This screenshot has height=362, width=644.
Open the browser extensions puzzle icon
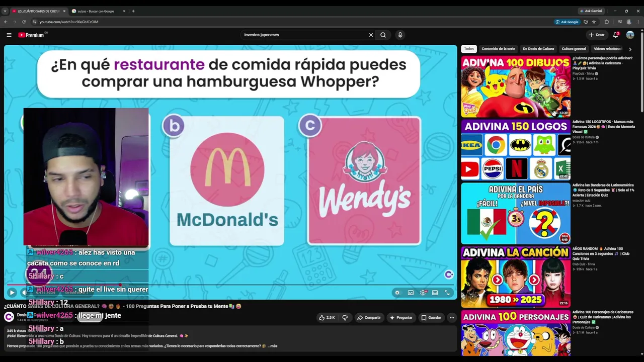click(x=606, y=22)
